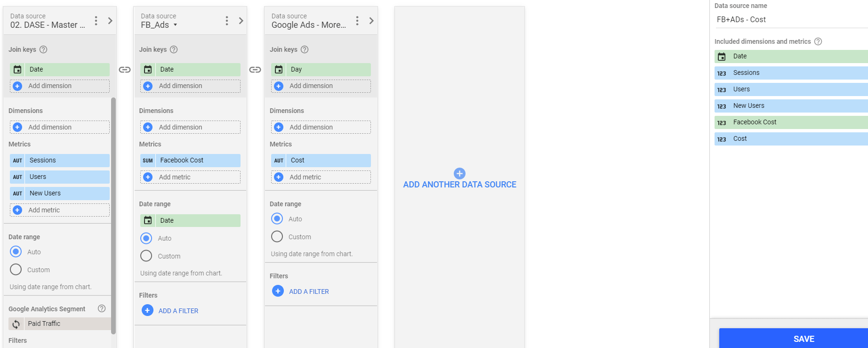Image resolution: width=868 pixels, height=348 pixels.
Task: Open the FB_Ads data source options menu
Action: (227, 21)
